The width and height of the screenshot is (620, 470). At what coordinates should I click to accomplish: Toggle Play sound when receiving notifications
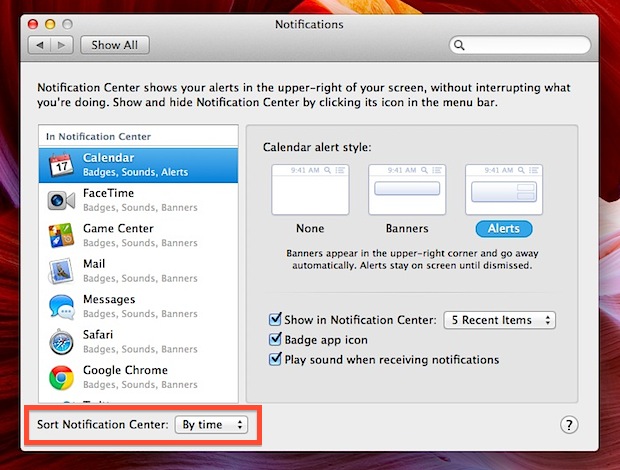point(275,359)
